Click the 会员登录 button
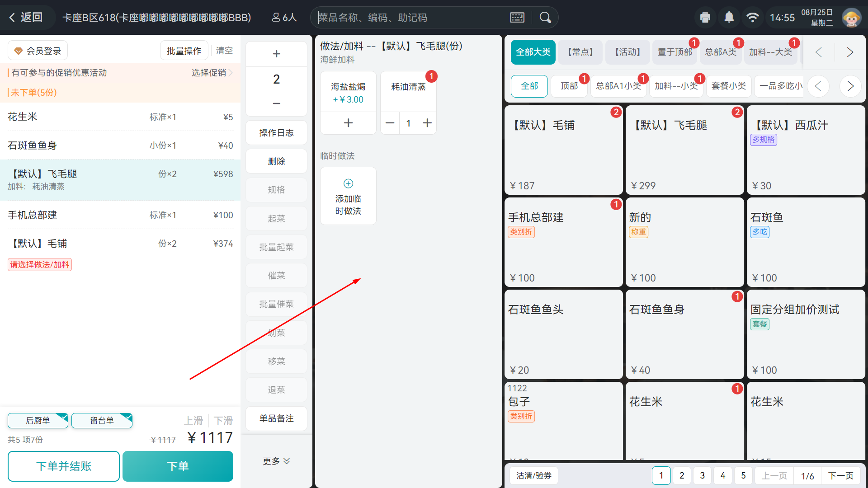Image resolution: width=868 pixels, height=488 pixels. 38,51
